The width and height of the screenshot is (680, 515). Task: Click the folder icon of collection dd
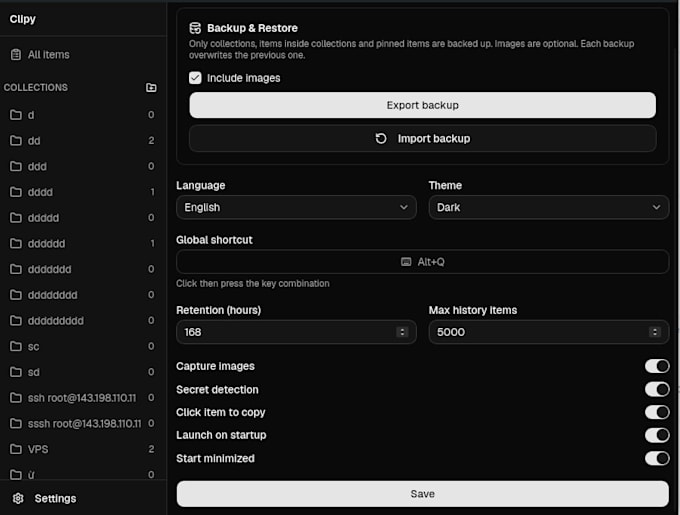pyautogui.click(x=16, y=140)
